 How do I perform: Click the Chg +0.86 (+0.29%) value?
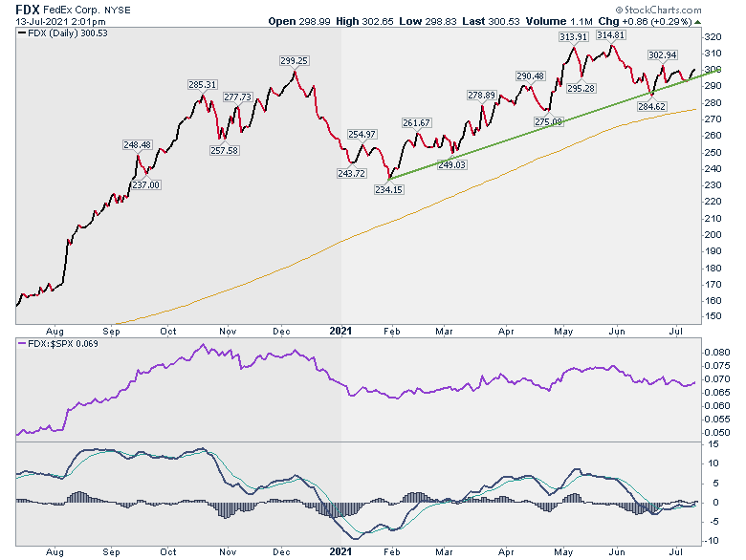pyautogui.click(x=645, y=21)
